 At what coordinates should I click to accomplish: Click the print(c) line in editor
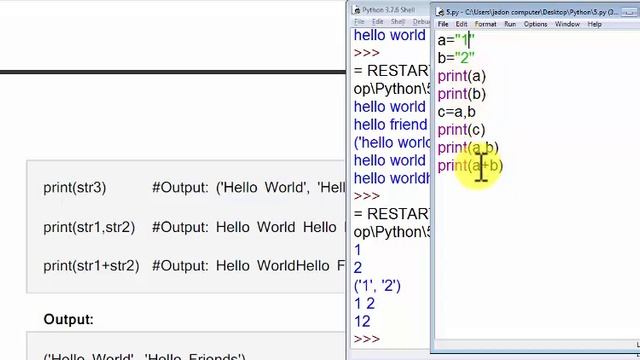pos(462,130)
